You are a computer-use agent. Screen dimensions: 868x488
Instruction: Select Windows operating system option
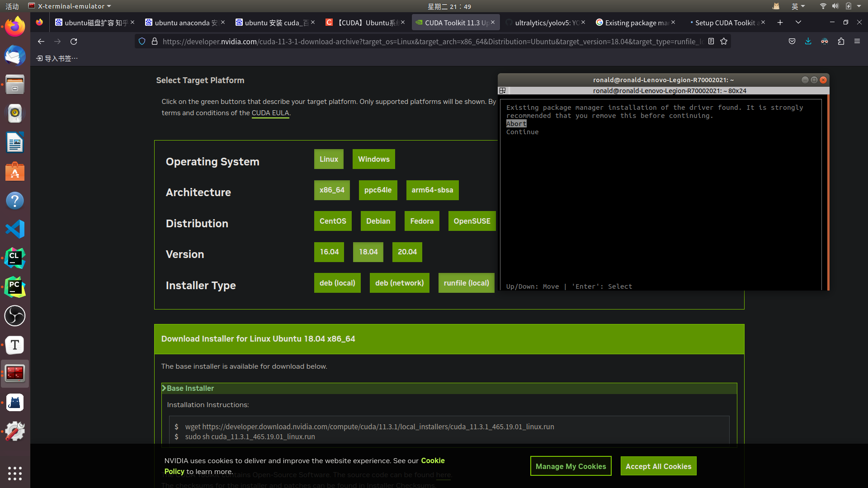click(x=373, y=159)
